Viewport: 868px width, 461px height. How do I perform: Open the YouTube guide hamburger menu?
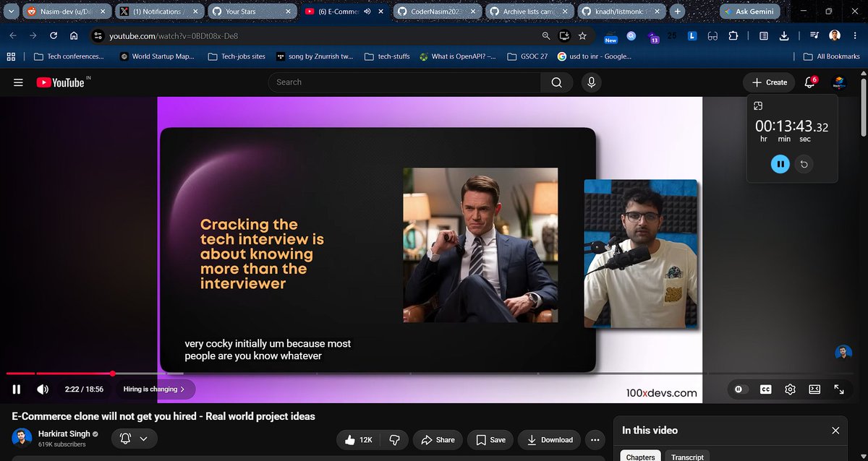pyautogui.click(x=18, y=82)
